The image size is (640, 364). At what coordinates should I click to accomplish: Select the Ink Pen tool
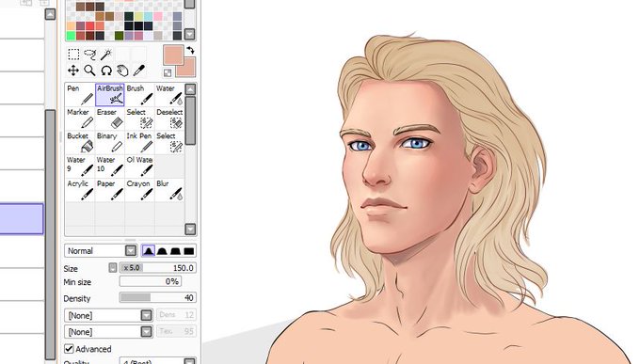tap(139, 142)
